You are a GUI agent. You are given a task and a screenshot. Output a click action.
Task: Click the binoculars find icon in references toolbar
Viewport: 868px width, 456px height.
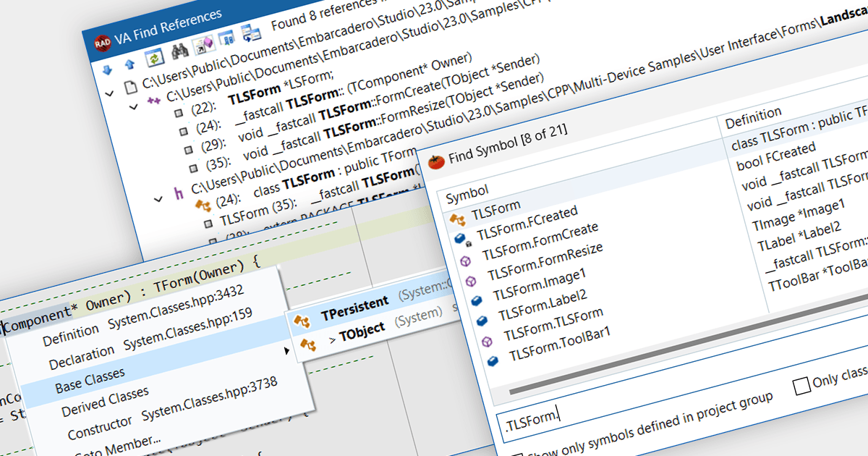[x=179, y=53]
